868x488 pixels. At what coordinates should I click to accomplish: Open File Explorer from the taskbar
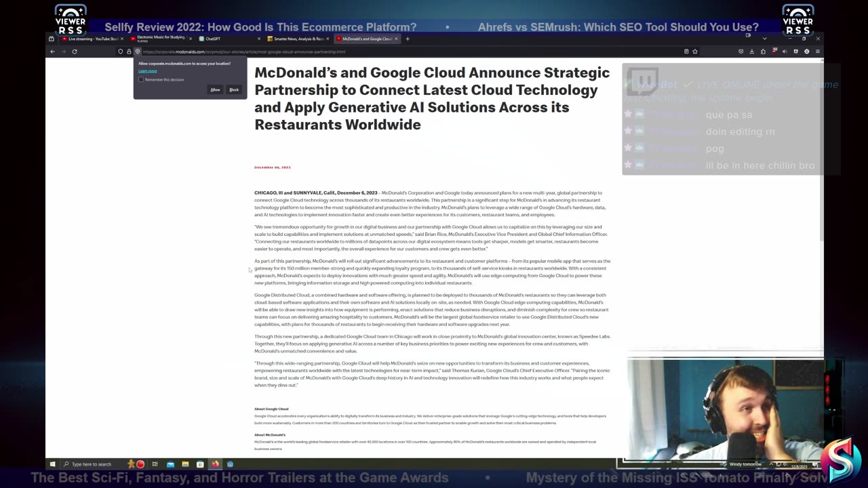(x=185, y=464)
